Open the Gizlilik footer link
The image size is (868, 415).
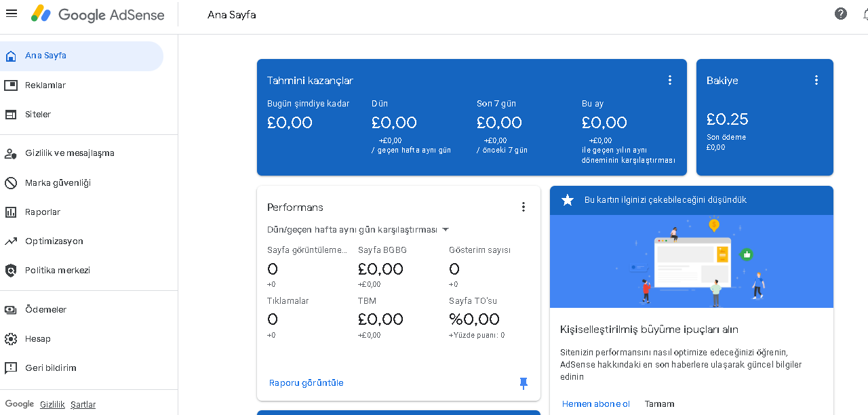pyautogui.click(x=52, y=405)
